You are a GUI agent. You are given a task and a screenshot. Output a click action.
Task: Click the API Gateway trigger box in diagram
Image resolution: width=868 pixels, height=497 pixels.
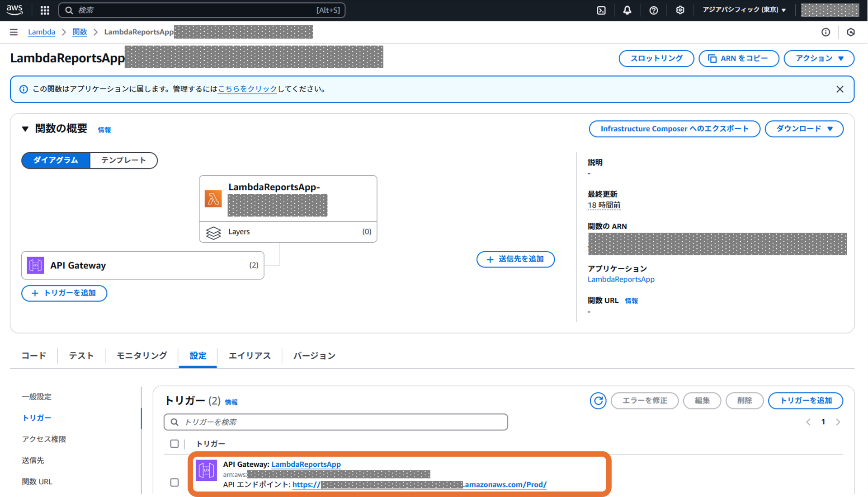143,265
